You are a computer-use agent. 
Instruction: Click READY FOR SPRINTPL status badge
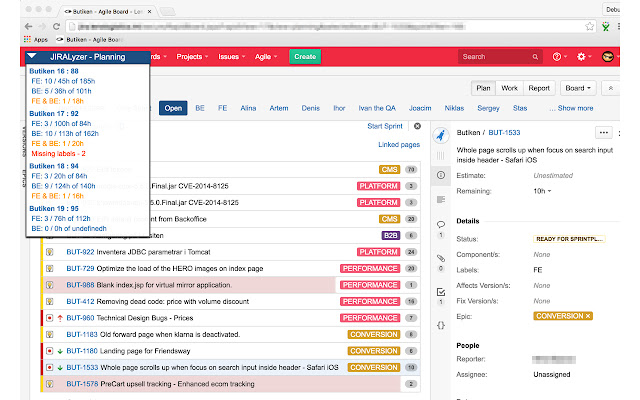point(569,239)
